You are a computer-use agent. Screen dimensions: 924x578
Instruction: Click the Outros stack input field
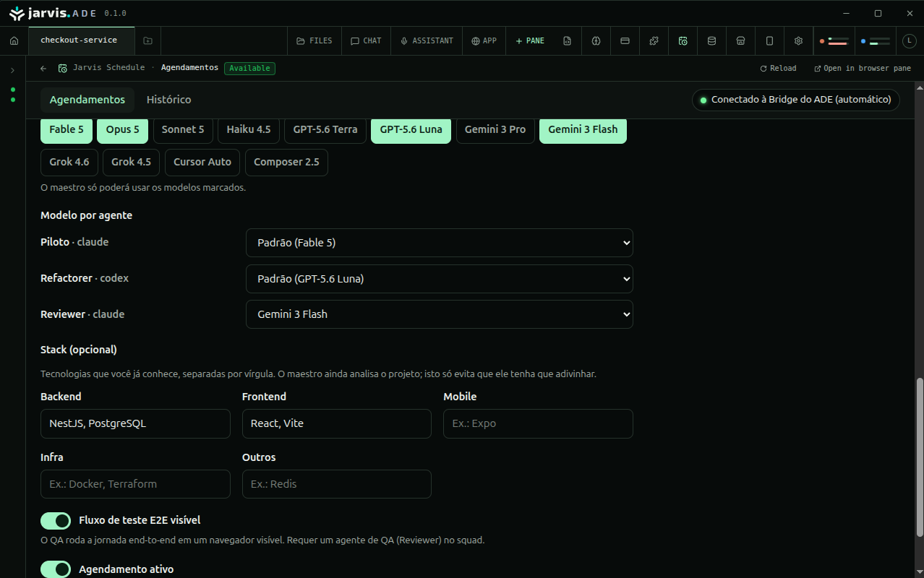[x=337, y=484]
